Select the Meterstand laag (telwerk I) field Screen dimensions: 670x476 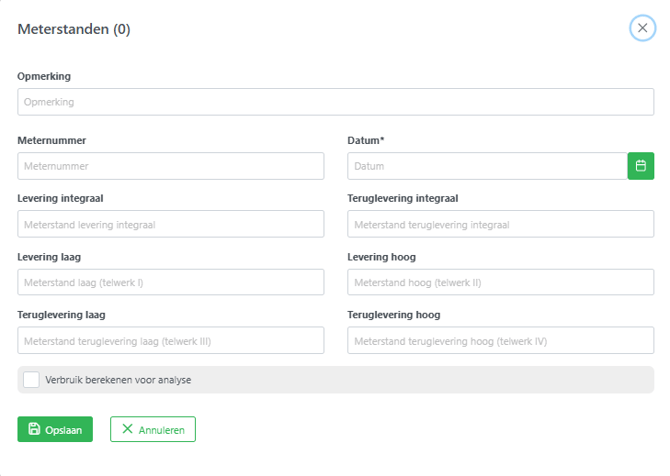pyautogui.click(x=170, y=282)
